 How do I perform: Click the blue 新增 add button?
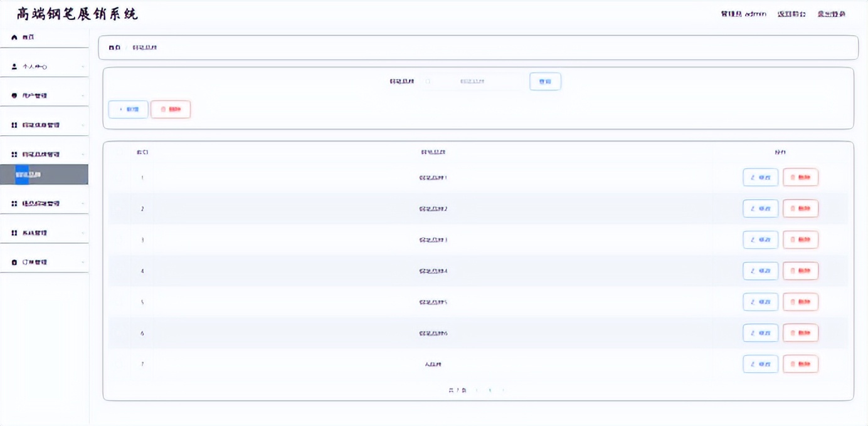pos(129,110)
